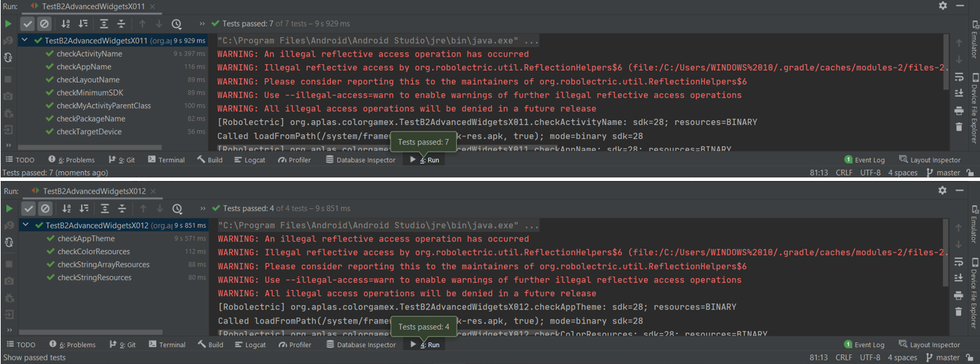This screenshot has height=364, width=980.
Task: Expand more toolbar actions chevron beside X012 results
Action: tap(203, 208)
